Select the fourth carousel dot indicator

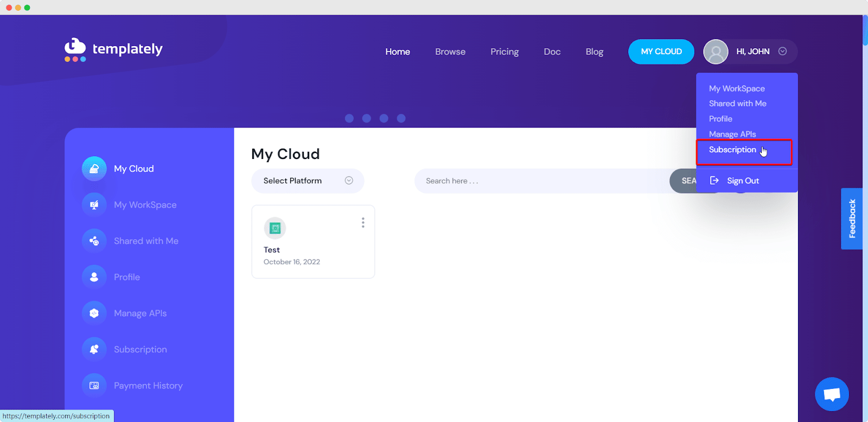[x=401, y=118]
